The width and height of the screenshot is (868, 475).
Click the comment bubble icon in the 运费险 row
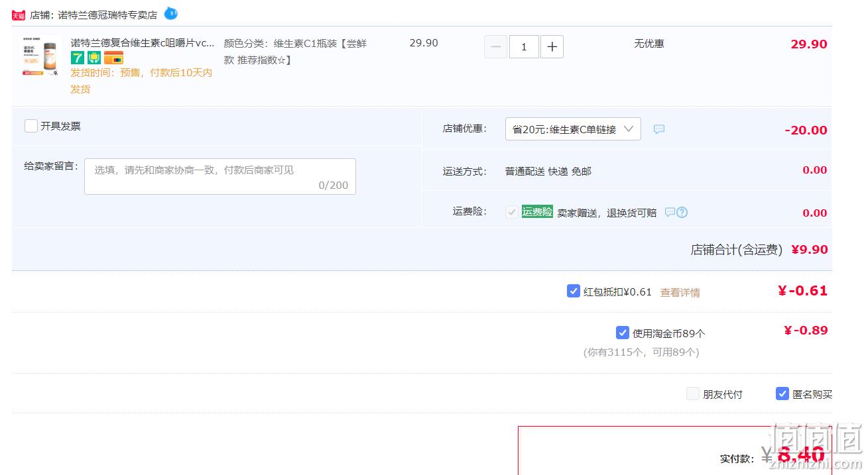[670, 212]
